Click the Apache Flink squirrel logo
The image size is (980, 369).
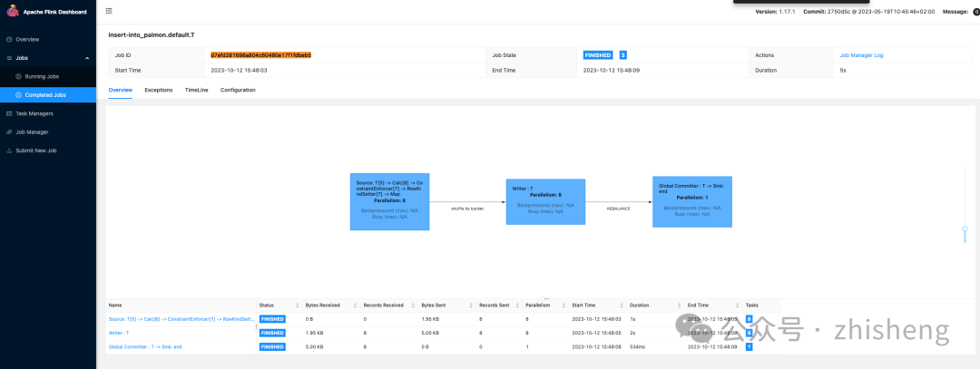[x=11, y=11]
